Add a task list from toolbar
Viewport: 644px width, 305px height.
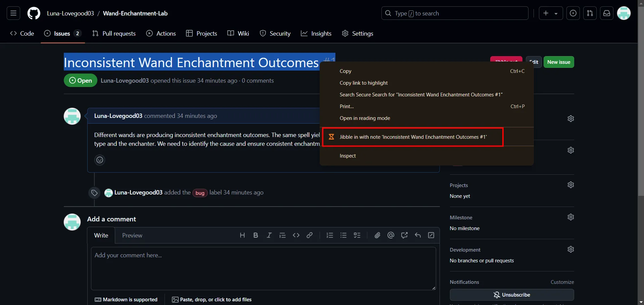357,235
